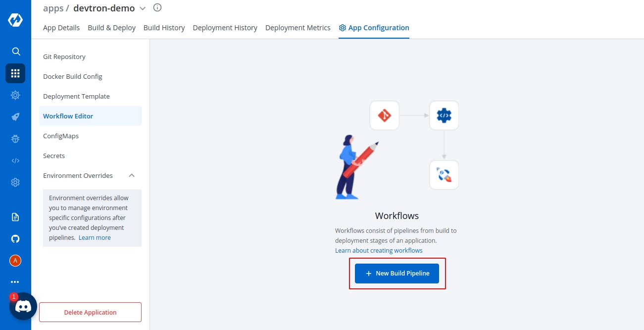Screen dimensions: 644x330
Task: Collapse the Environment Overrides chevron
Action: [132, 175]
